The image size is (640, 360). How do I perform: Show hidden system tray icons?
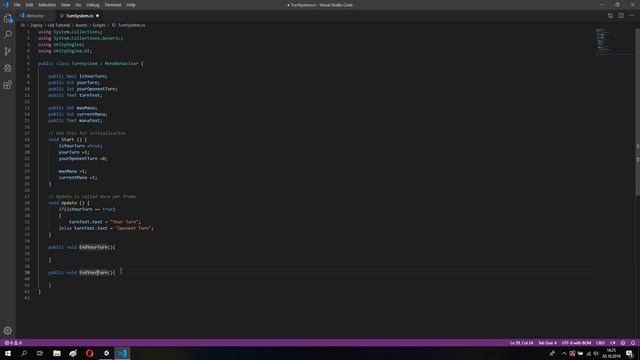pos(564,353)
